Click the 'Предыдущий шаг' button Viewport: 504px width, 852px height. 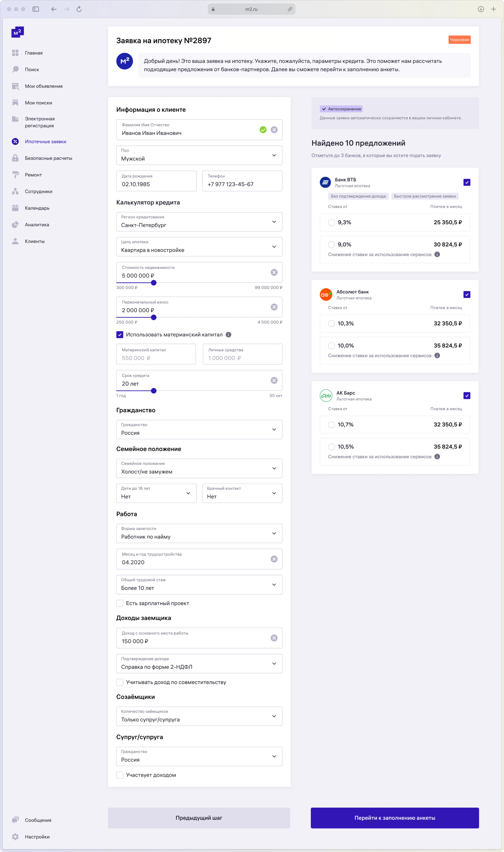(199, 818)
